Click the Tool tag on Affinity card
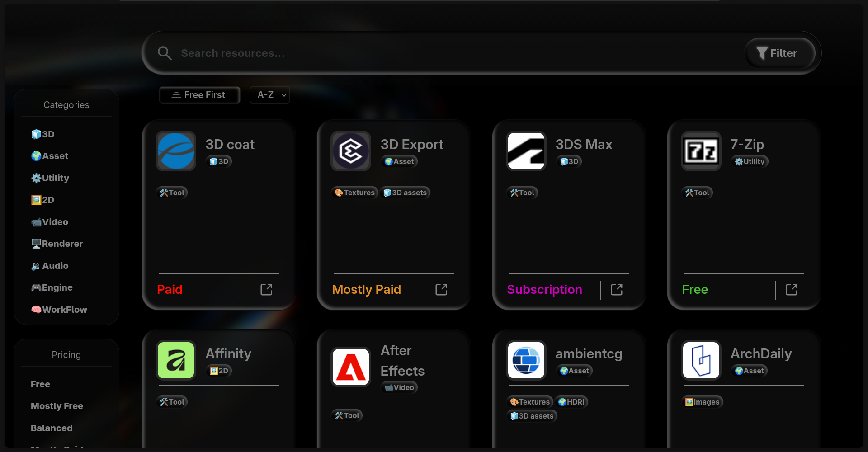Screen dimensions: 868x452 click(172, 402)
